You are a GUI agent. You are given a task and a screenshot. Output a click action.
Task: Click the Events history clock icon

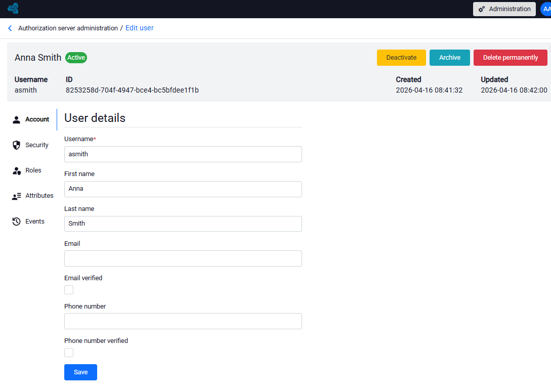[x=17, y=222]
